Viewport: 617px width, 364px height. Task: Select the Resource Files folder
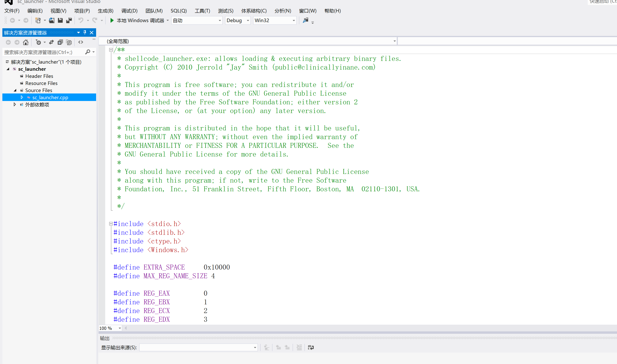tap(42, 83)
